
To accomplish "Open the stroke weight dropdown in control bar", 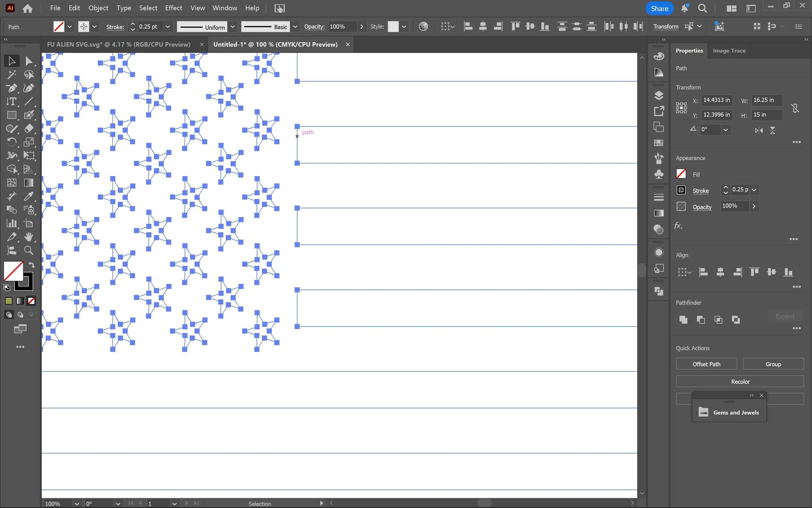I will [x=168, y=27].
